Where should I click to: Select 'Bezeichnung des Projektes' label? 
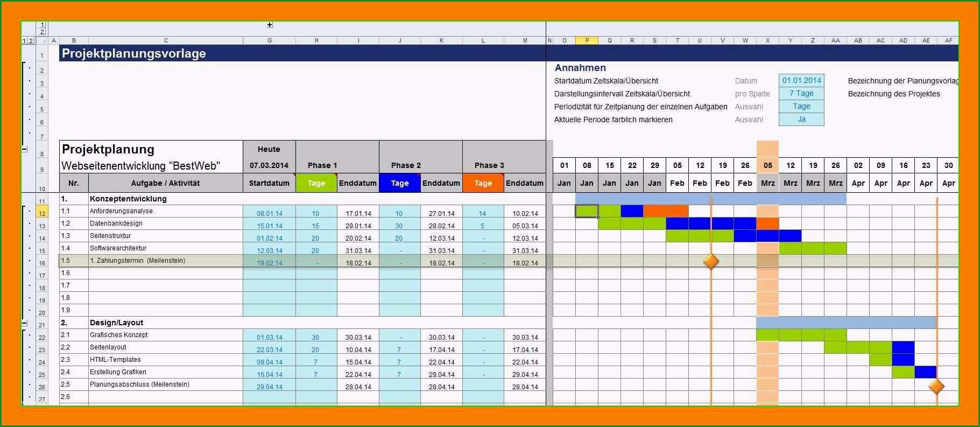[894, 94]
